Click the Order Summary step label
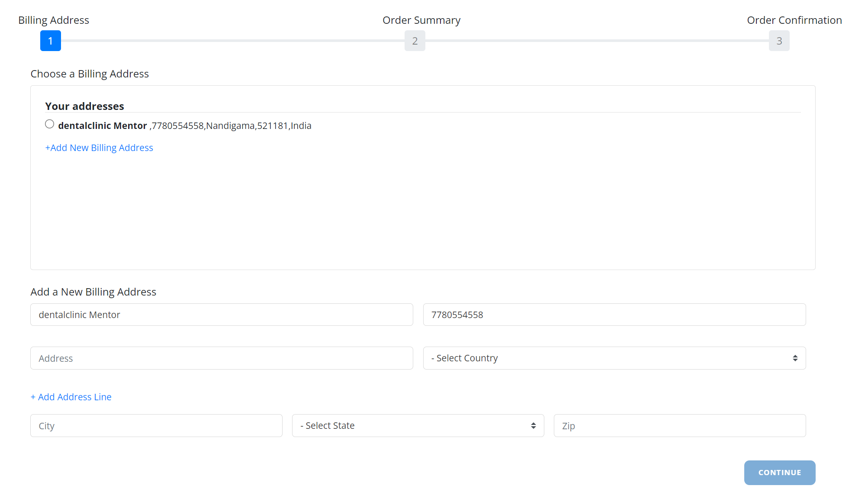The image size is (868, 492). (x=421, y=20)
